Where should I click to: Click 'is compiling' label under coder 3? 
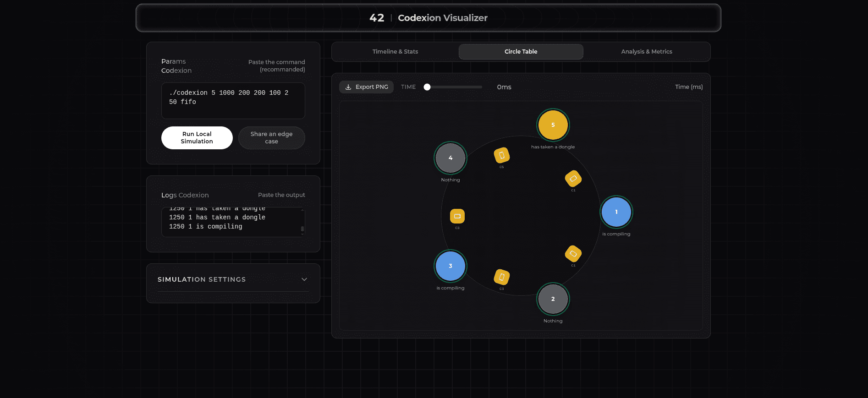[x=450, y=288]
